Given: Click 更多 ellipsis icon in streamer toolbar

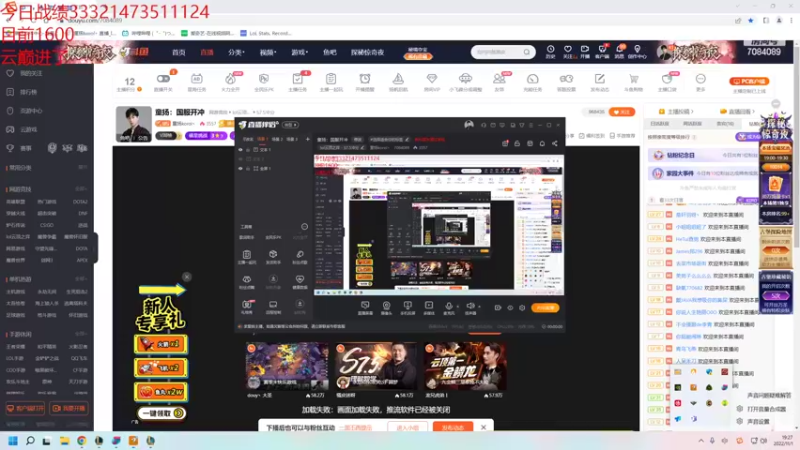Looking at the screenshot, I should tap(701, 79).
